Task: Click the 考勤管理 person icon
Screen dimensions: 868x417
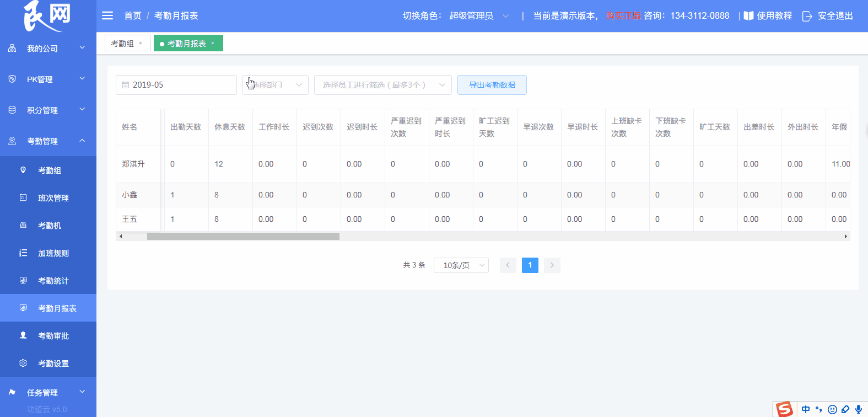Action: click(12, 141)
